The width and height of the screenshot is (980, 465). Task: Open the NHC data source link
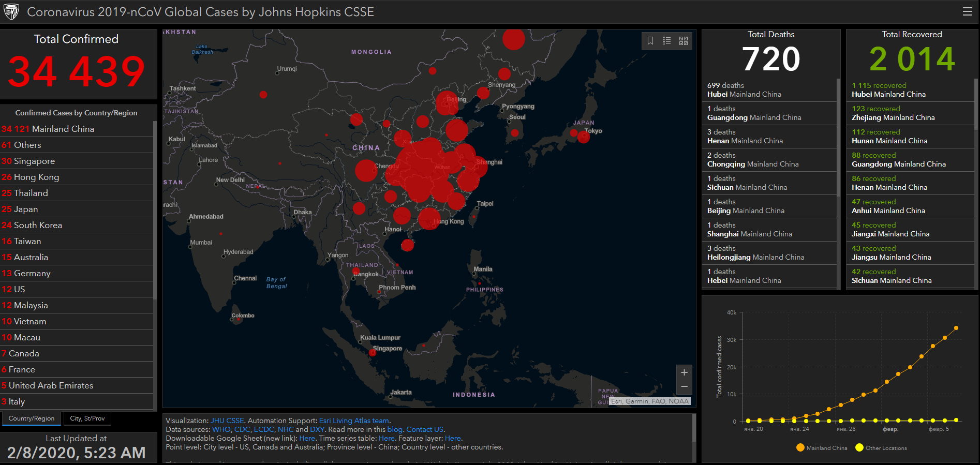(286, 429)
